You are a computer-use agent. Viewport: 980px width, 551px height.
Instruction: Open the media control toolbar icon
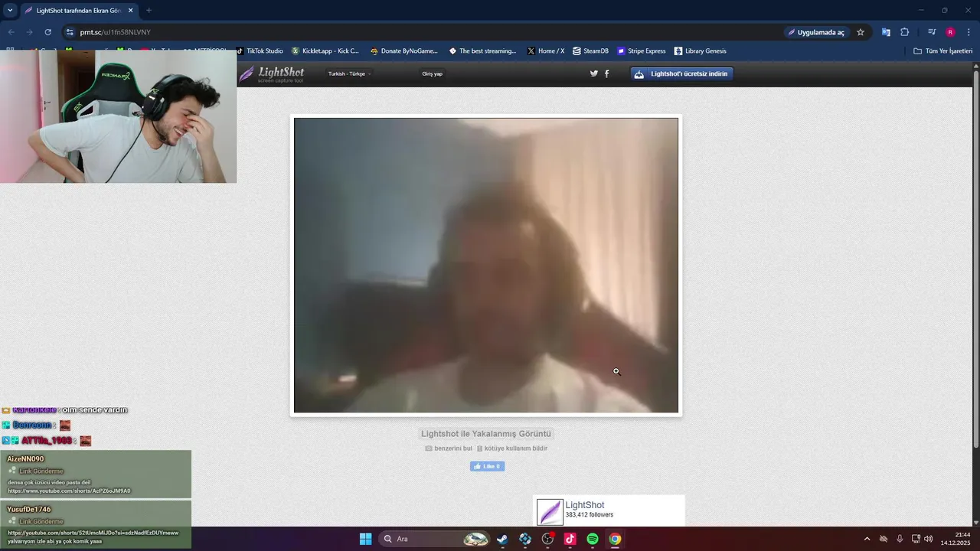tap(932, 32)
